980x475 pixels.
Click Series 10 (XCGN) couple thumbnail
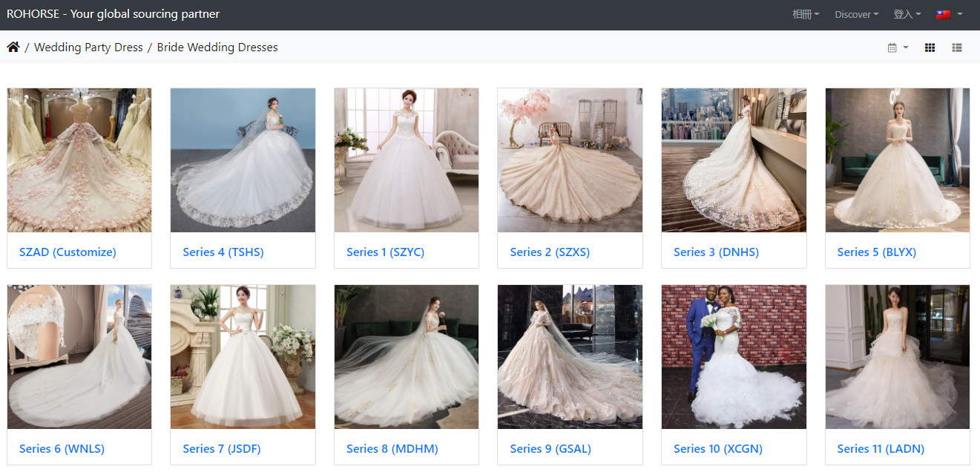point(733,357)
